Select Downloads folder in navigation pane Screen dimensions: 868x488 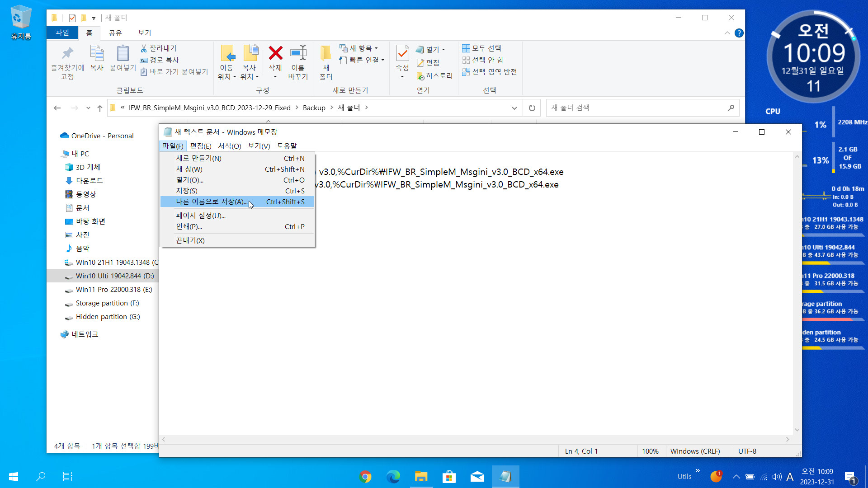point(89,181)
